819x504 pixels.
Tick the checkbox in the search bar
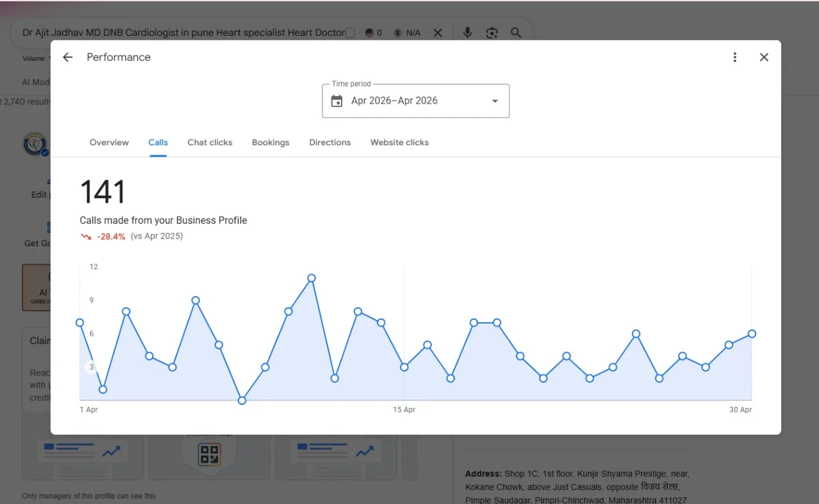point(350,33)
